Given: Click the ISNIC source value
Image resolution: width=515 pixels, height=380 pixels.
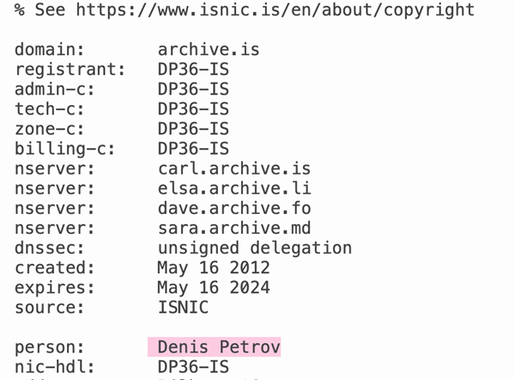Looking at the screenshot, I should coord(183,307).
